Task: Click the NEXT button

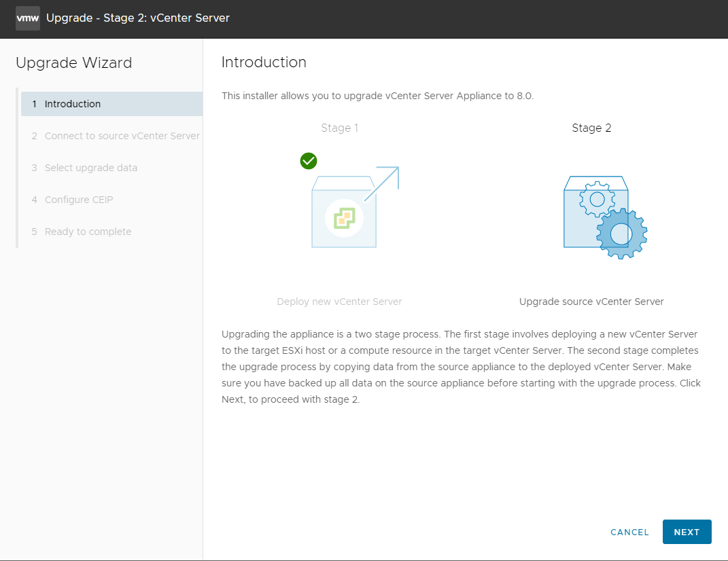Action: click(x=687, y=532)
